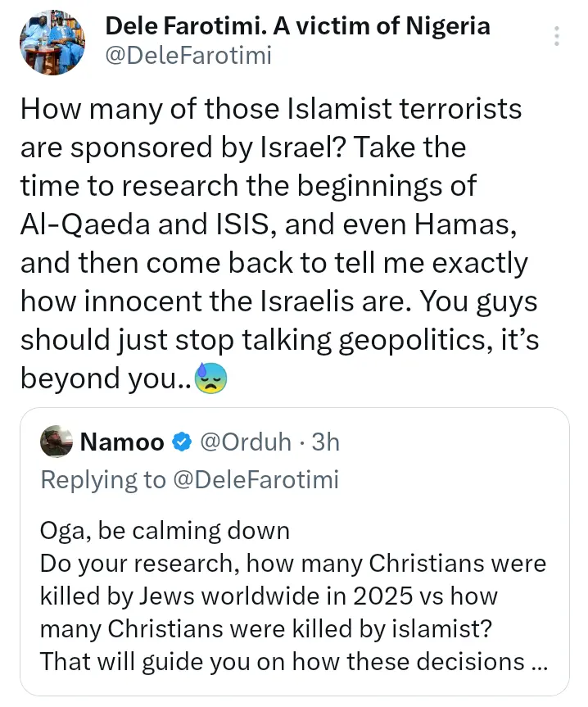Click the 'Replying to' label in the quoted card
Viewport: 588px width, 707px height.
[x=102, y=479]
